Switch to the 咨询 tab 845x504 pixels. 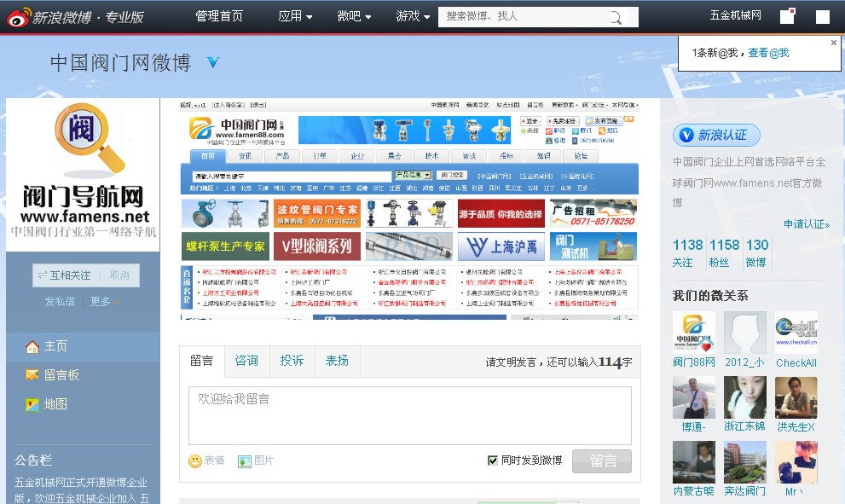tap(246, 361)
